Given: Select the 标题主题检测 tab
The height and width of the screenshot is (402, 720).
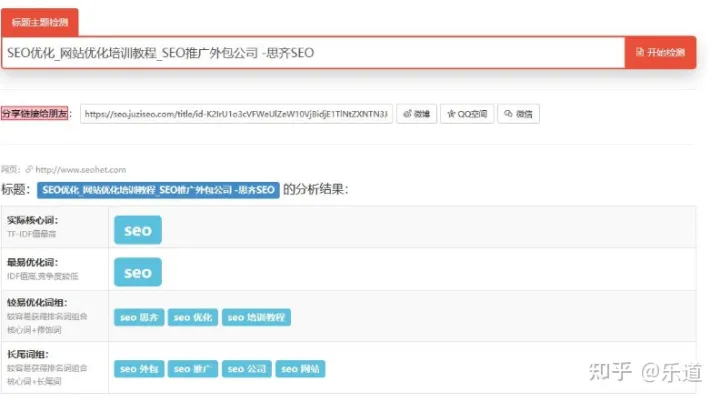Looking at the screenshot, I should point(40,23).
